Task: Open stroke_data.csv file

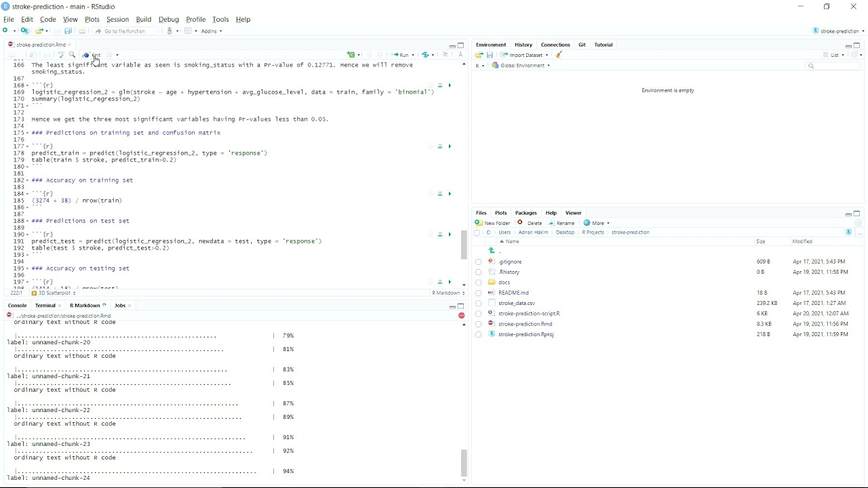Action: pyautogui.click(x=517, y=304)
